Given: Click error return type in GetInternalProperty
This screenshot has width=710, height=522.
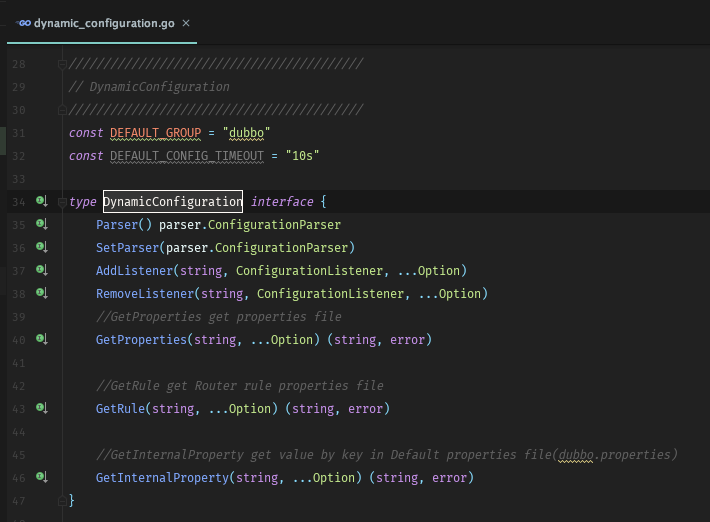Looking at the screenshot, I should (x=449, y=478).
